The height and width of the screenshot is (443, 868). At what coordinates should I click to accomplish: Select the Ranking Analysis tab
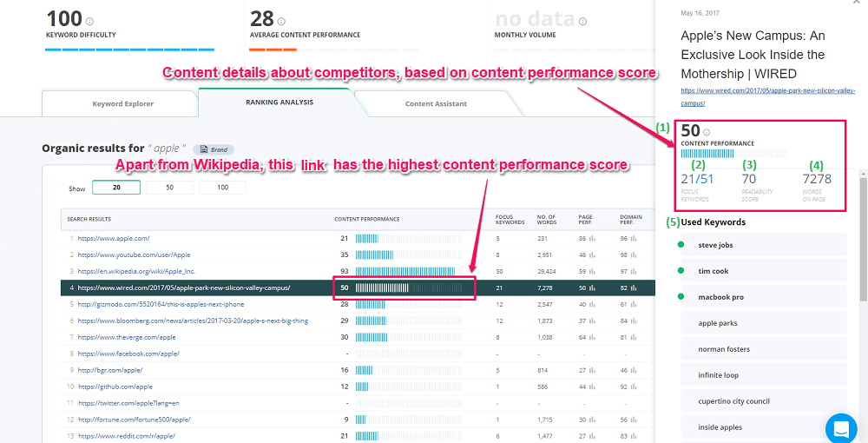coord(279,102)
